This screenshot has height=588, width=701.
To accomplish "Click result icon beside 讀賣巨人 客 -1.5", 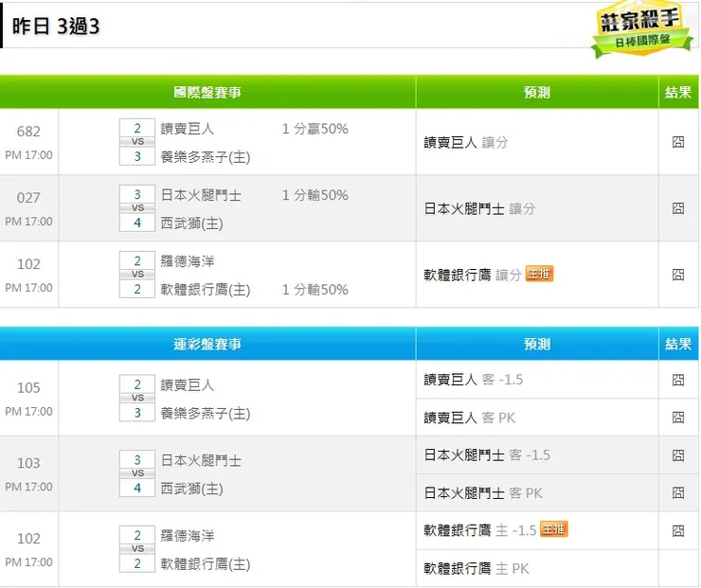I will coord(678,380).
